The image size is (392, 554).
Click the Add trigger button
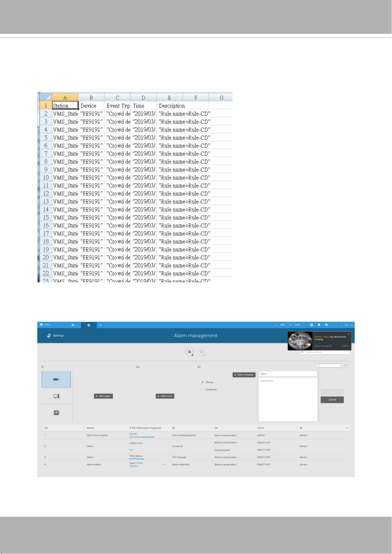point(103,396)
